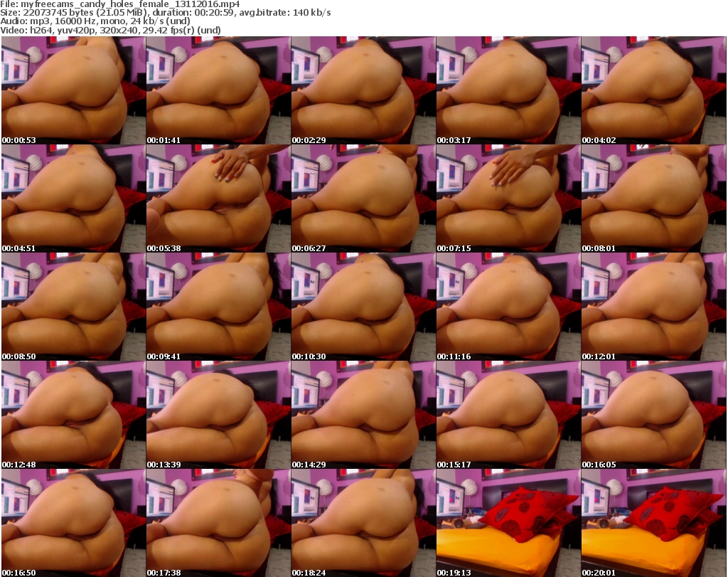Pick the thumbnail with timestamp 00:13:39
Viewport: 728px width, 577px height.
[218, 415]
